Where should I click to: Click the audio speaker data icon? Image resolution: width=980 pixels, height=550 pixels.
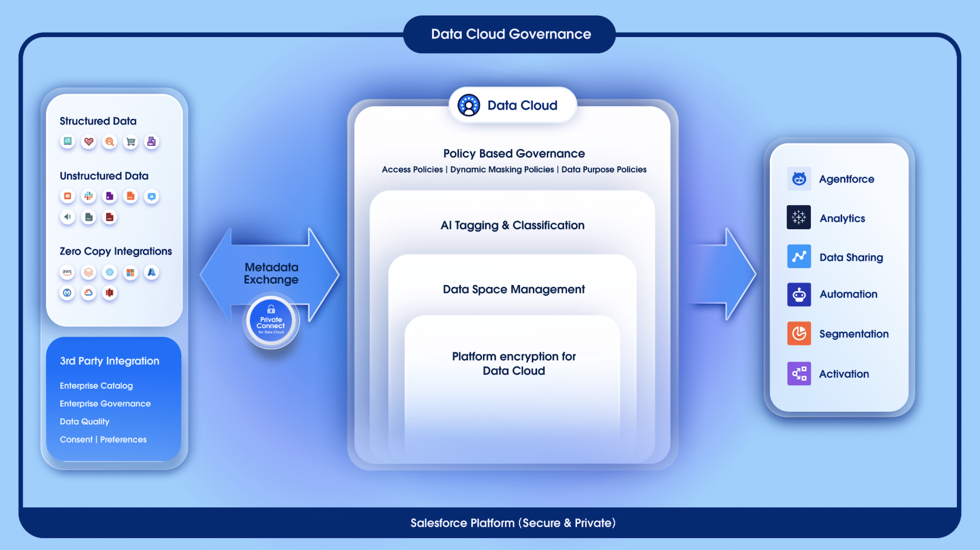tap(68, 217)
